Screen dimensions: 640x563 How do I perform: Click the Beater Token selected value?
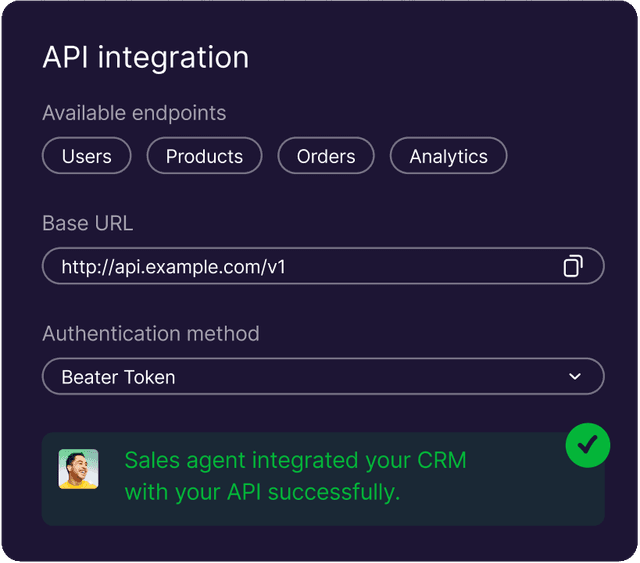pos(118,377)
